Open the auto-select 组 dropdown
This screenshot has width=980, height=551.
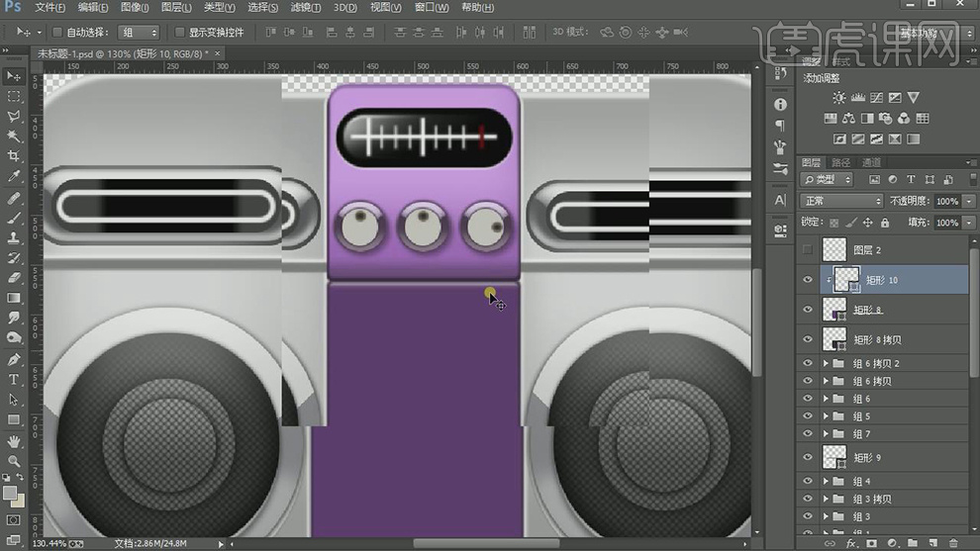(139, 33)
